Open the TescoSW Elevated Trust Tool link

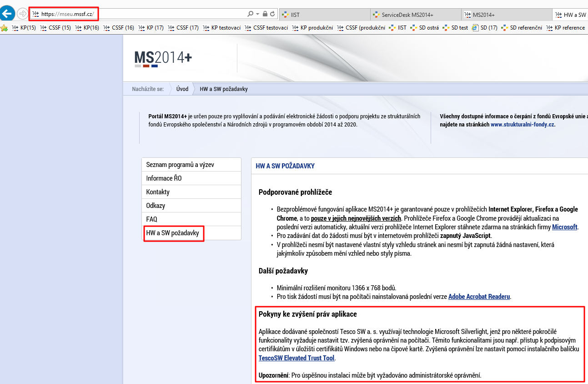pos(297,358)
